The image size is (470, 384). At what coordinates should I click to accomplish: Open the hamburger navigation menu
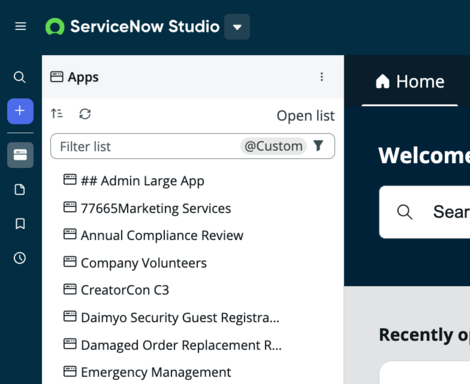click(21, 26)
